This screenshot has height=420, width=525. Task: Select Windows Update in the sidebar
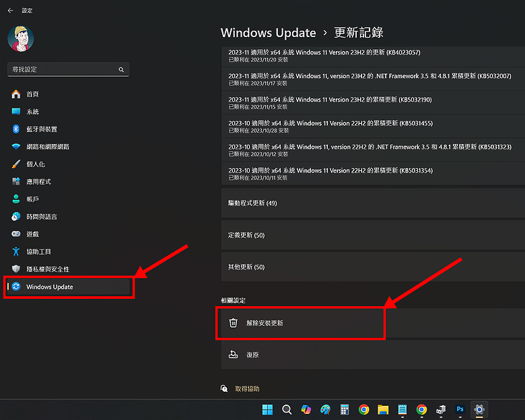[x=68, y=287]
